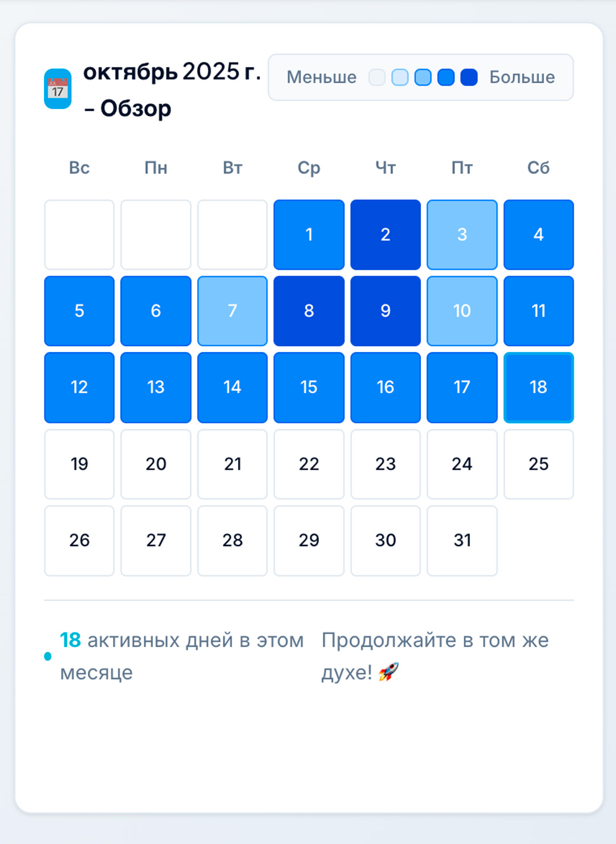Click the highlighted current day 18

click(x=538, y=387)
